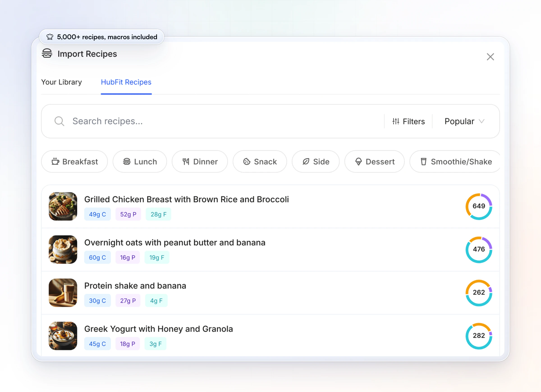Click the Dessert ice cream icon

point(358,162)
